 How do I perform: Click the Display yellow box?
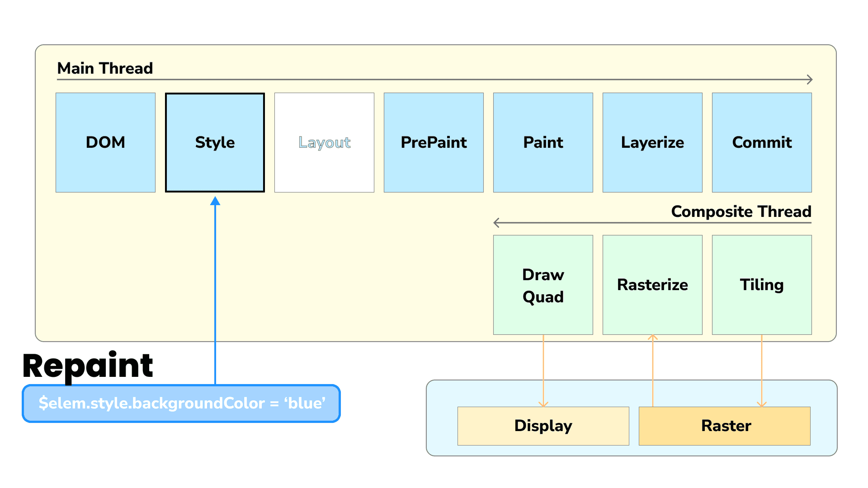pos(543,426)
